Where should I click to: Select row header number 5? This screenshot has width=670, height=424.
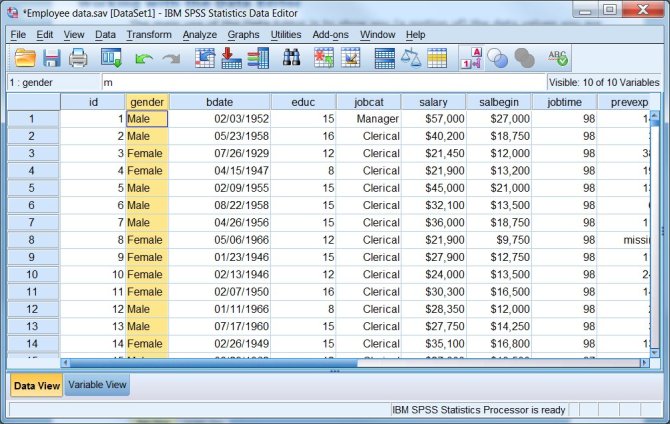tap(32, 188)
